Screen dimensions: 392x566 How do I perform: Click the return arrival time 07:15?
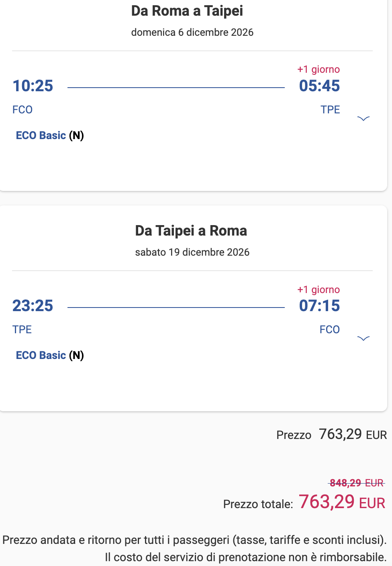(319, 306)
